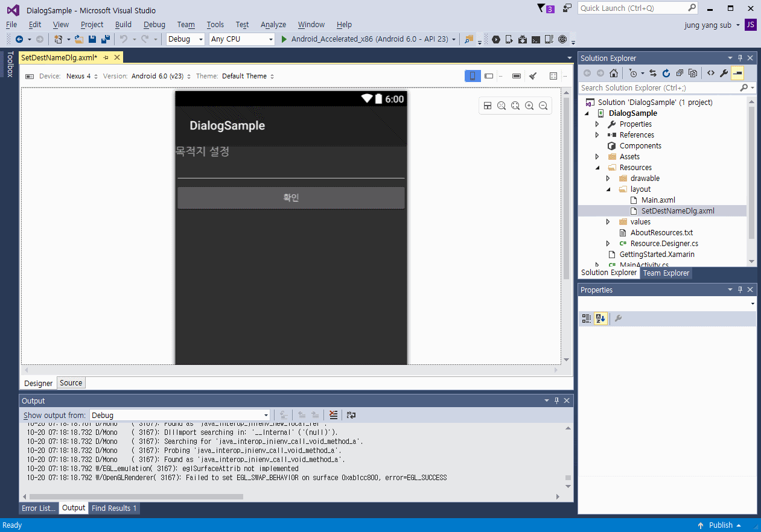Collapse the Resources folder node
The height and width of the screenshot is (532, 761).
pos(597,168)
